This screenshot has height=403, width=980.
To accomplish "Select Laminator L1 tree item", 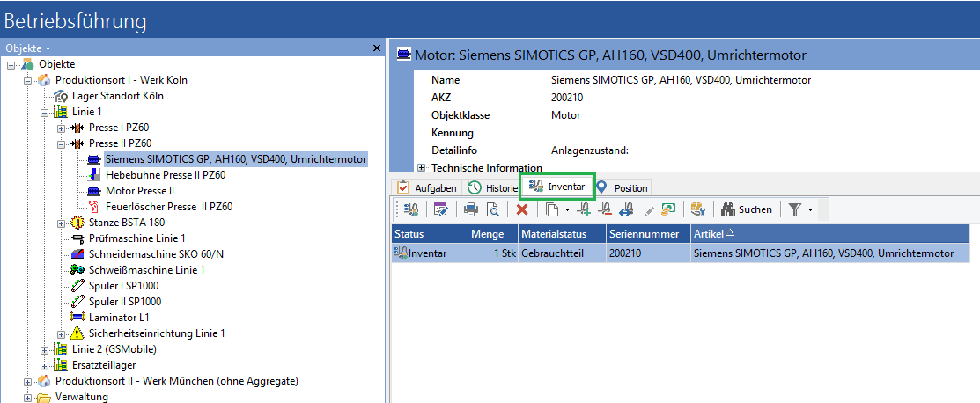I will [x=118, y=318].
